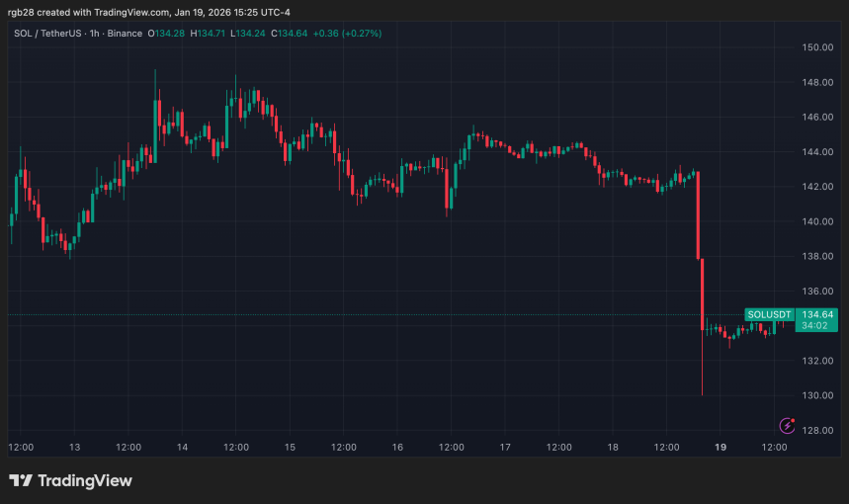Select the 16 date on time axis
Image resolution: width=849 pixels, height=504 pixels.
click(397, 448)
